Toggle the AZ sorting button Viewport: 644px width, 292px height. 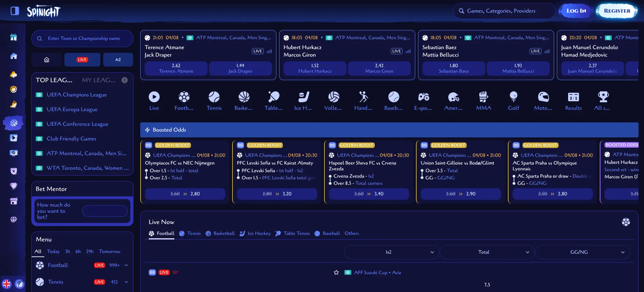pos(118,60)
